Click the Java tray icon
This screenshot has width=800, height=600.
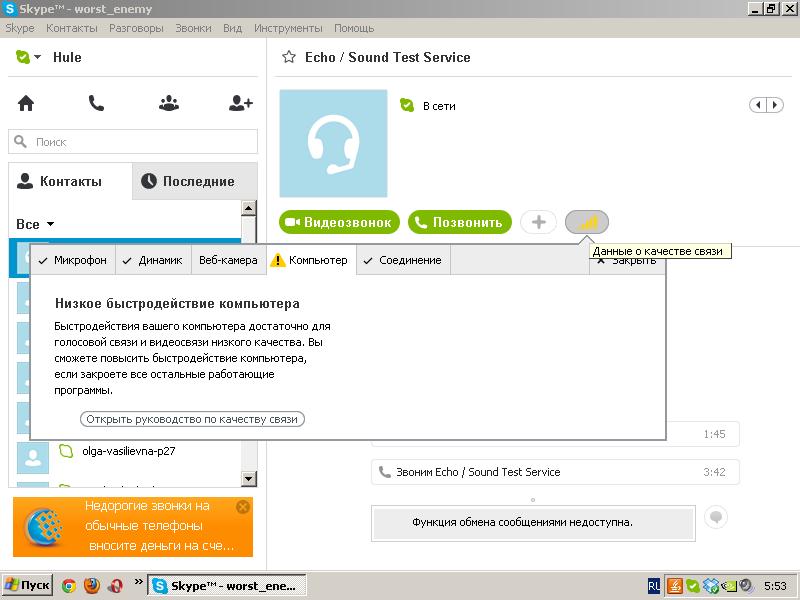pyautogui.click(x=674, y=586)
